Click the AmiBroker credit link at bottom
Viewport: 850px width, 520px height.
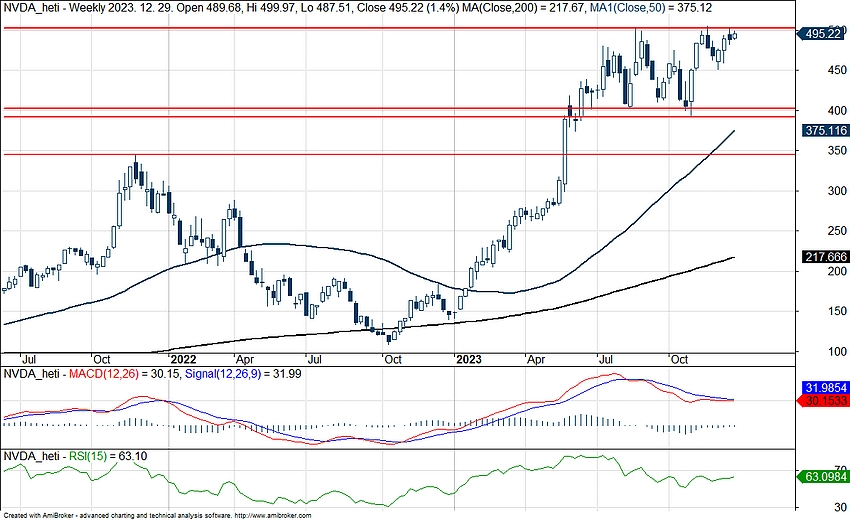pyautogui.click(x=157, y=516)
